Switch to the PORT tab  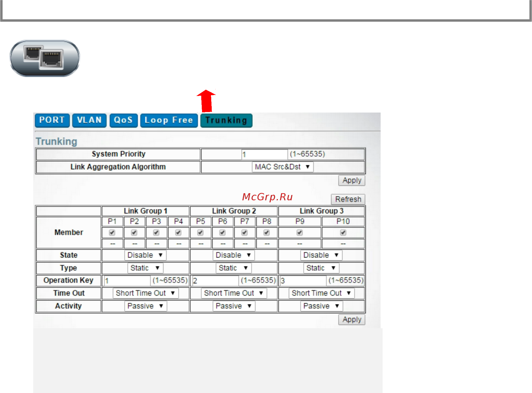coord(52,120)
